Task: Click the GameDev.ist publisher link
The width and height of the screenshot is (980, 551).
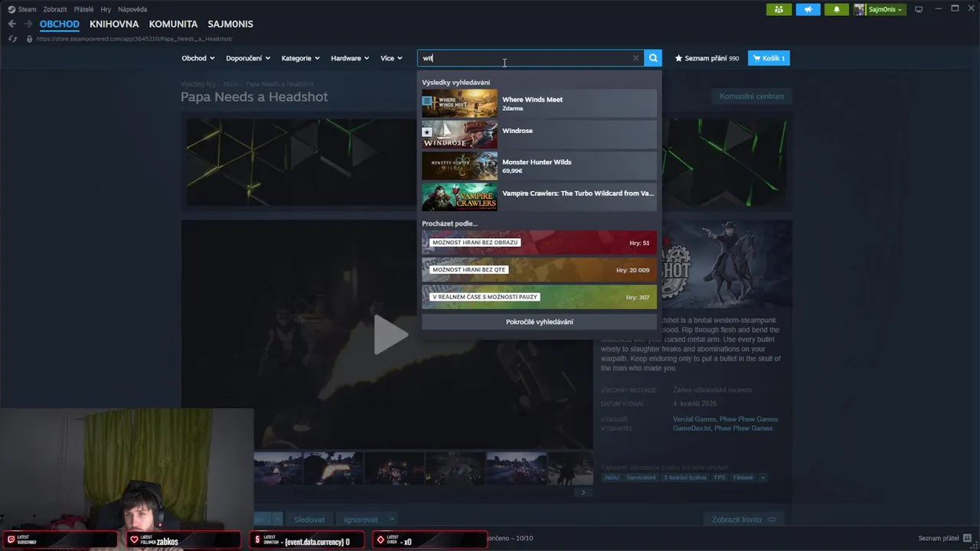Action: point(691,429)
